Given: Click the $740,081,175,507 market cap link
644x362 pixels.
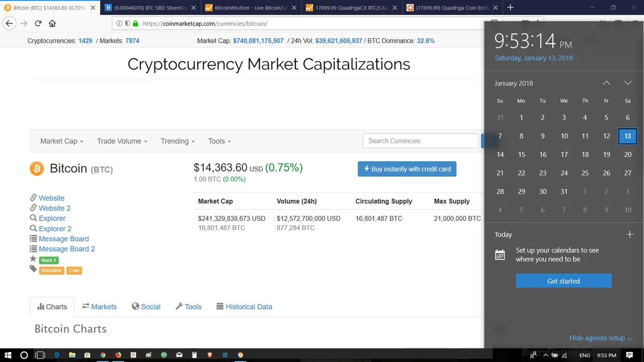Looking at the screenshot, I should pyautogui.click(x=258, y=41).
